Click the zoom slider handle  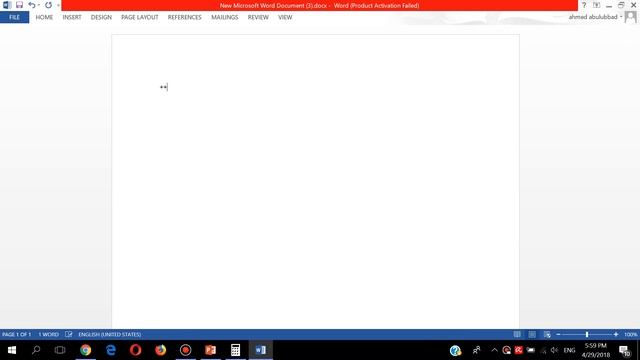coord(587,334)
